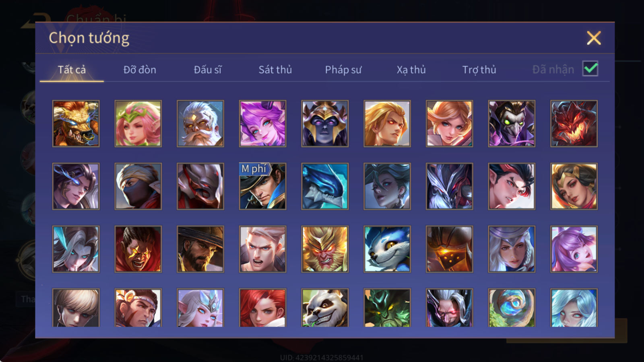Select the Đấu sĩ tab
This screenshot has width=644, height=362.
tap(208, 70)
